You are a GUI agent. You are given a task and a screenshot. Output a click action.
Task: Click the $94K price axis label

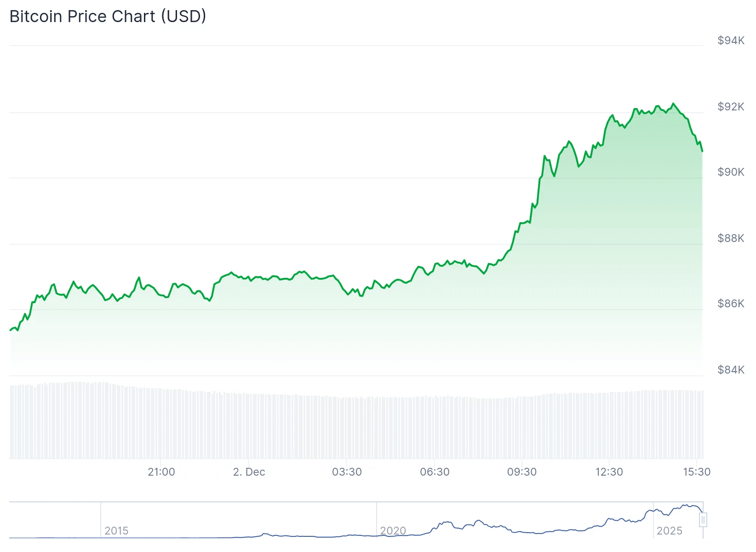[x=731, y=40]
